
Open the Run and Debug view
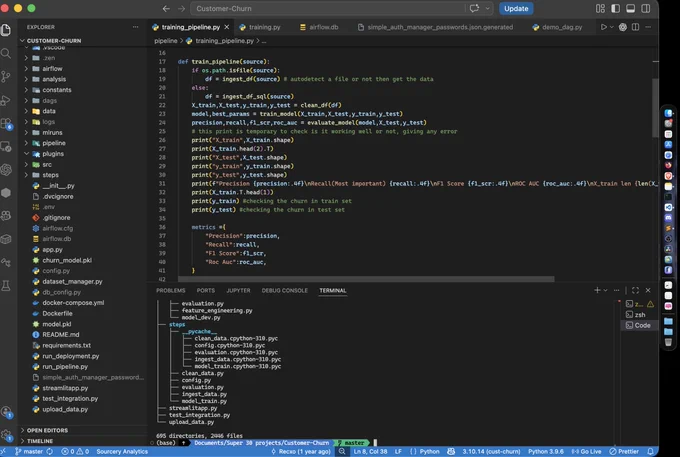[6, 100]
